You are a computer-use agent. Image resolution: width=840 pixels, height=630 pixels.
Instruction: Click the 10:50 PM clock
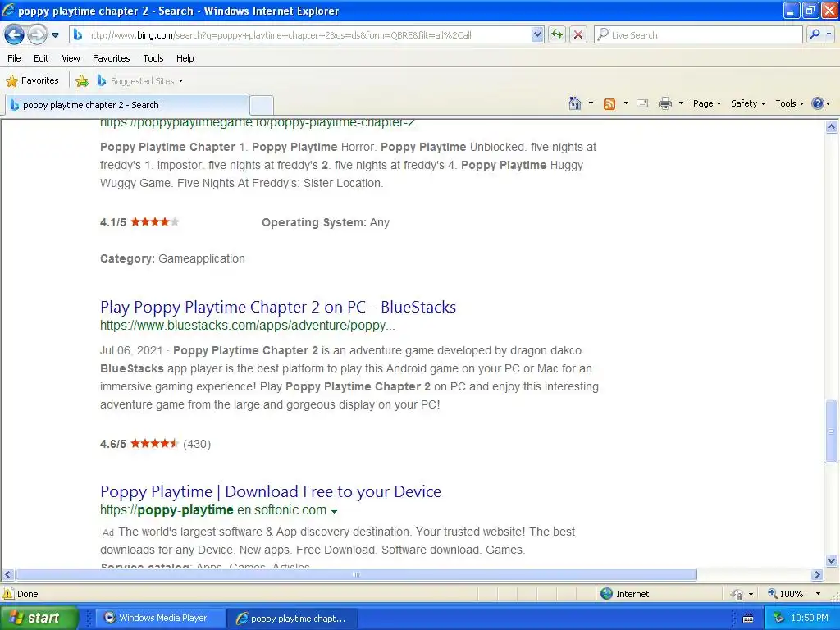pos(810,619)
